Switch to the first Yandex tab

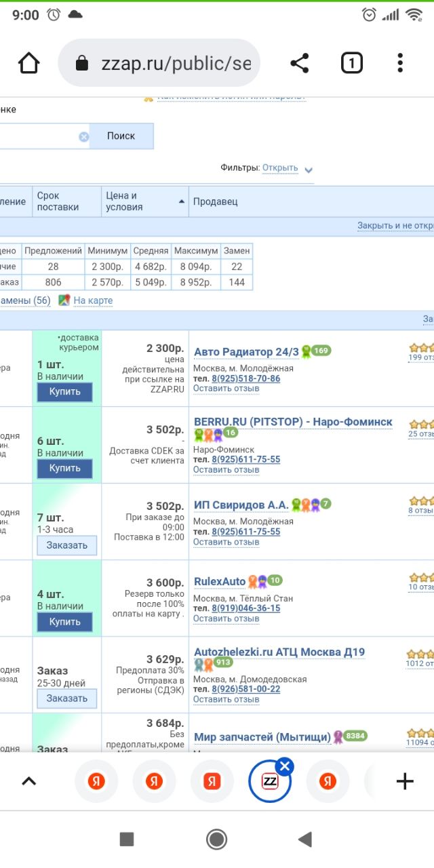96,781
